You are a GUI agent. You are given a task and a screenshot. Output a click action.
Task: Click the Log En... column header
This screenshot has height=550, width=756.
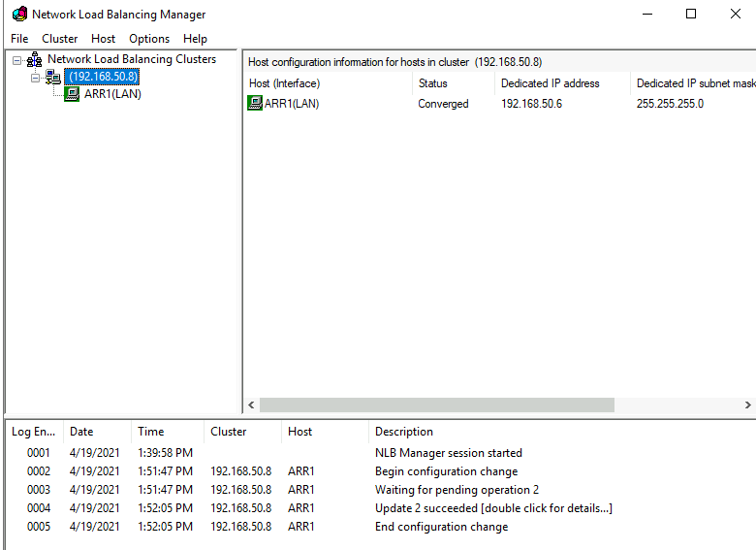coord(34,432)
